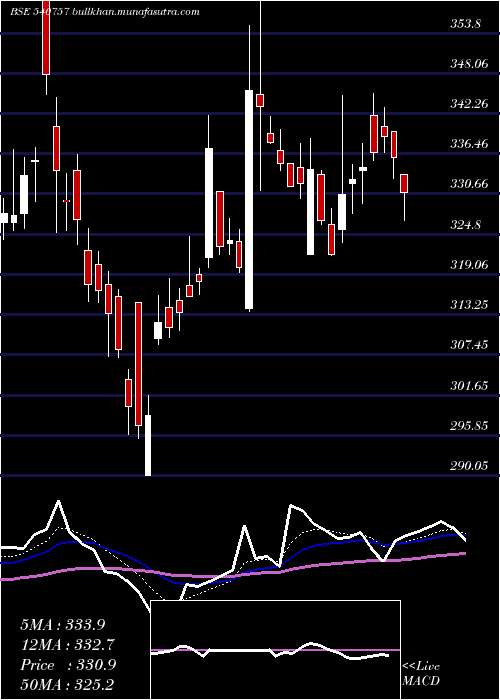This screenshot has width=500, height=700.
Task: Click the bullkhan.munafasutra.com watermark text
Action: pyautogui.click(x=135, y=12)
